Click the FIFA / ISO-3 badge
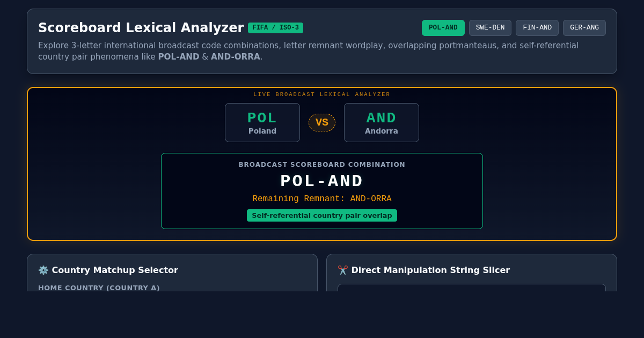The width and height of the screenshot is (644, 338). [x=275, y=28]
